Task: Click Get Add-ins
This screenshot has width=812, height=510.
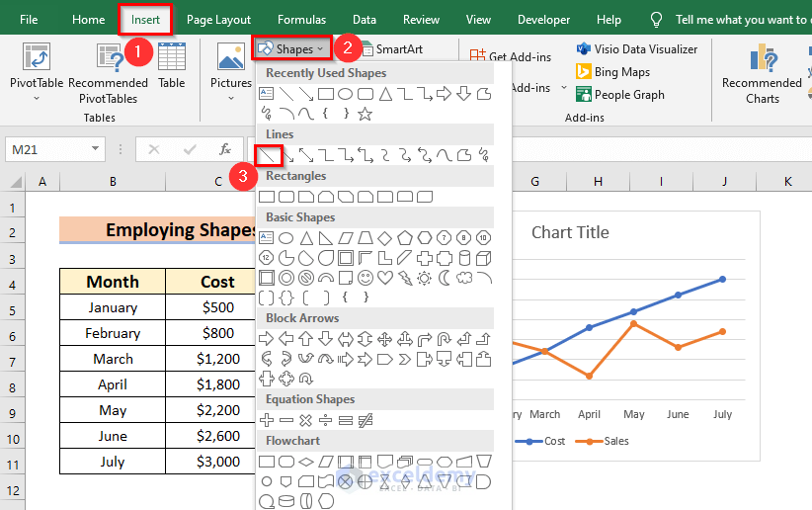Action: pos(511,56)
